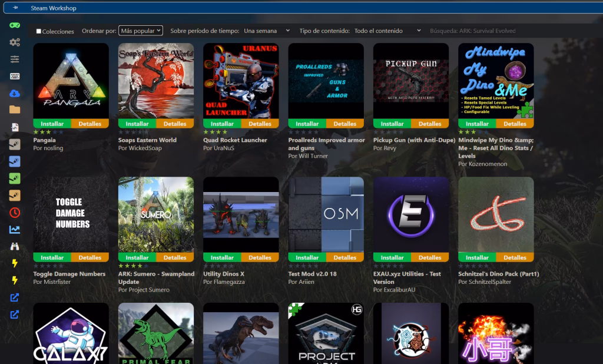This screenshot has height=364, width=603.
Task: Click the sliders adjustments sidebar icon
Action: tap(15, 59)
